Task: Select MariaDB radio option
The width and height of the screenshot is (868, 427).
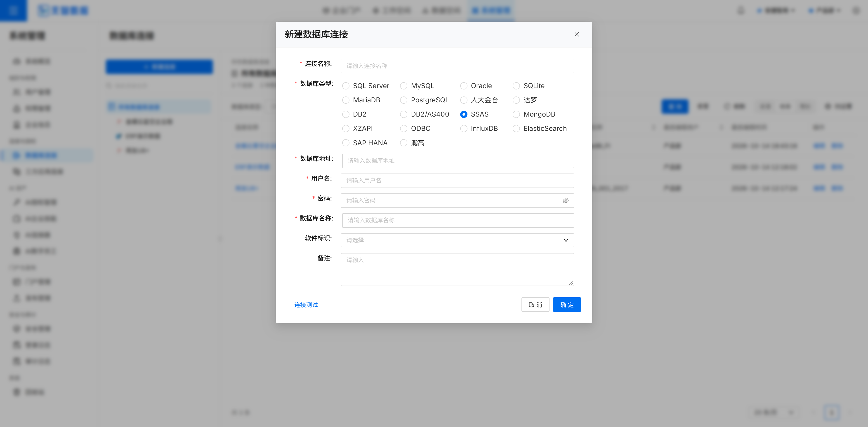Action: [x=346, y=100]
